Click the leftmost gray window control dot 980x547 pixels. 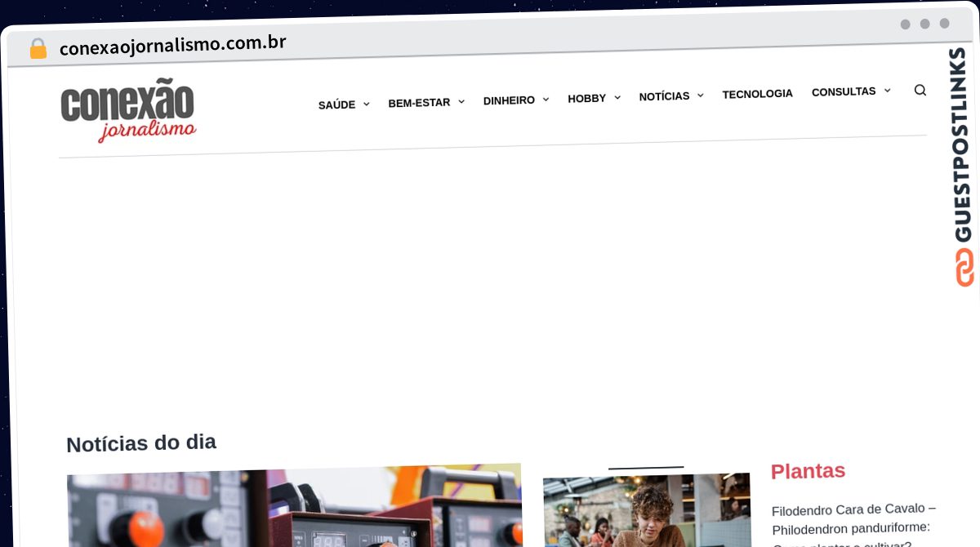(x=906, y=24)
